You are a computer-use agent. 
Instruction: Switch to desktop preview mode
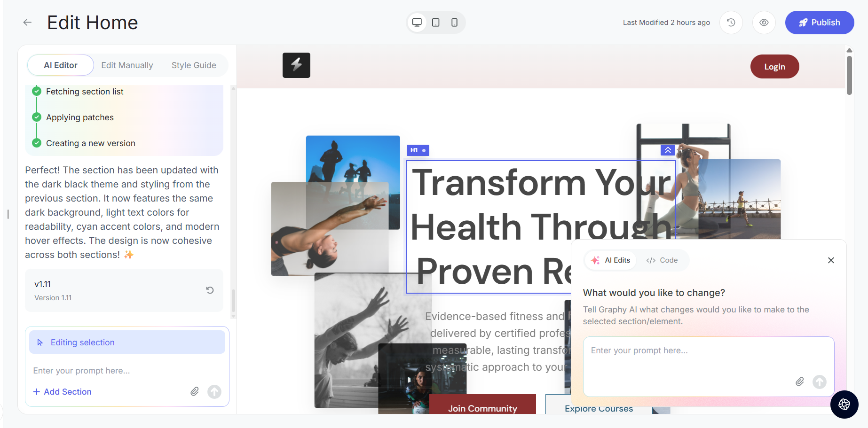coord(417,23)
